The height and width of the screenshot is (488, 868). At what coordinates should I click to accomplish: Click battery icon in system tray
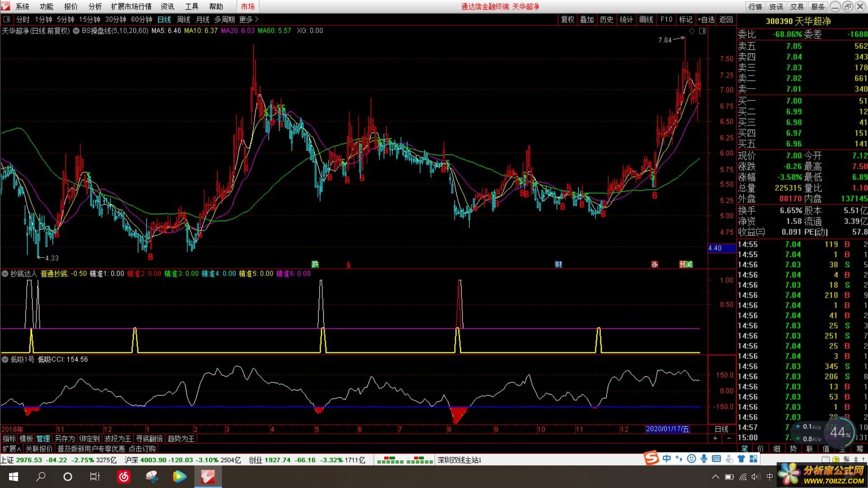point(729,477)
